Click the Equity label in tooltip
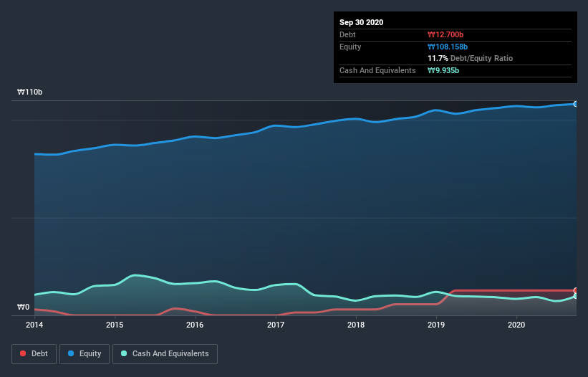This screenshot has height=377, width=588. tap(350, 47)
